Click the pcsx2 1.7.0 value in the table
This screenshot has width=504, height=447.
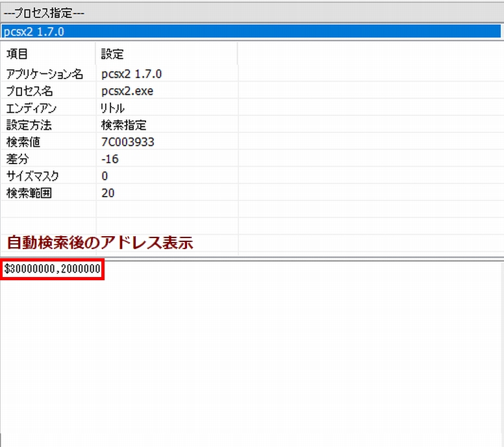131,74
